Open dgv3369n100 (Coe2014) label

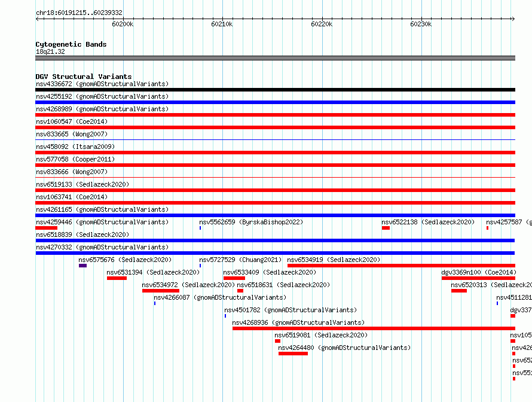pos(479,272)
